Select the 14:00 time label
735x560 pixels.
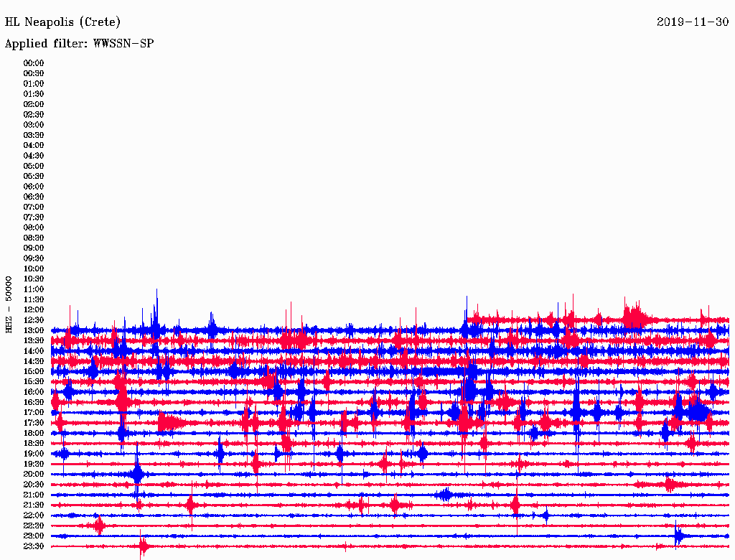point(34,351)
